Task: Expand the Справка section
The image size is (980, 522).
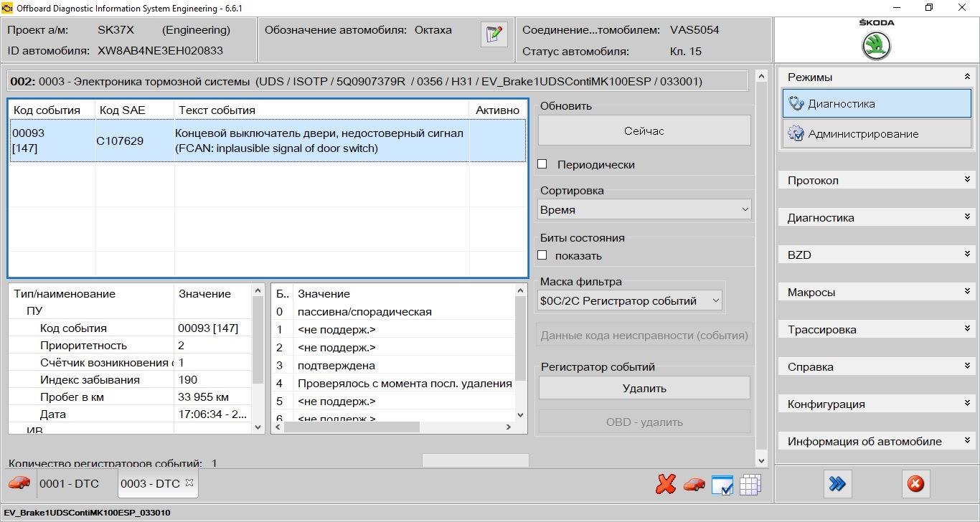Action: pyautogui.click(x=876, y=366)
